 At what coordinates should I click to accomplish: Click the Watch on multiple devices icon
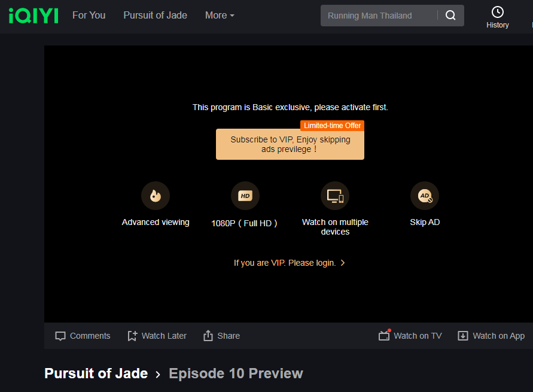(335, 196)
